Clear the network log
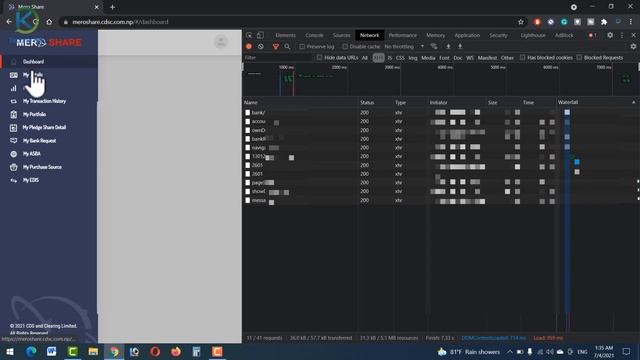The height and width of the screenshot is (360, 640). [x=260, y=47]
